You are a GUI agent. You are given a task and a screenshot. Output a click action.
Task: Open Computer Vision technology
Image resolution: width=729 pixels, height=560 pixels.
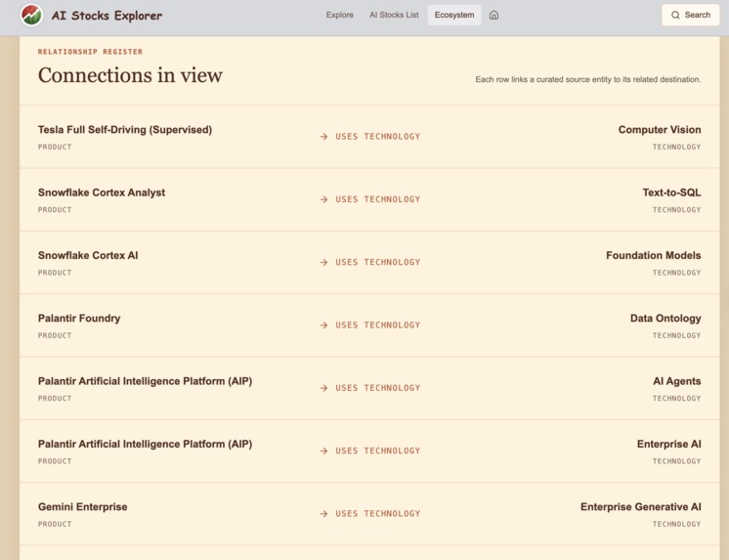pyautogui.click(x=660, y=130)
